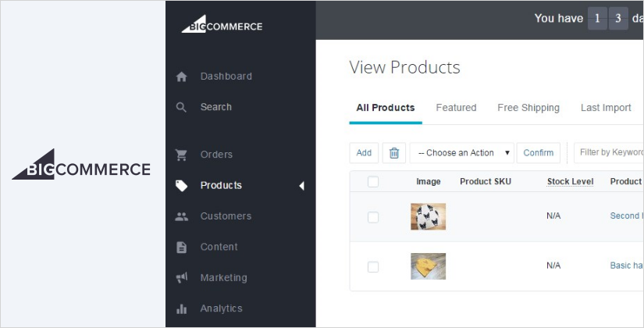The height and width of the screenshot is (328, 644).
Task: Click the Content document icon
Action: point(182,247)
